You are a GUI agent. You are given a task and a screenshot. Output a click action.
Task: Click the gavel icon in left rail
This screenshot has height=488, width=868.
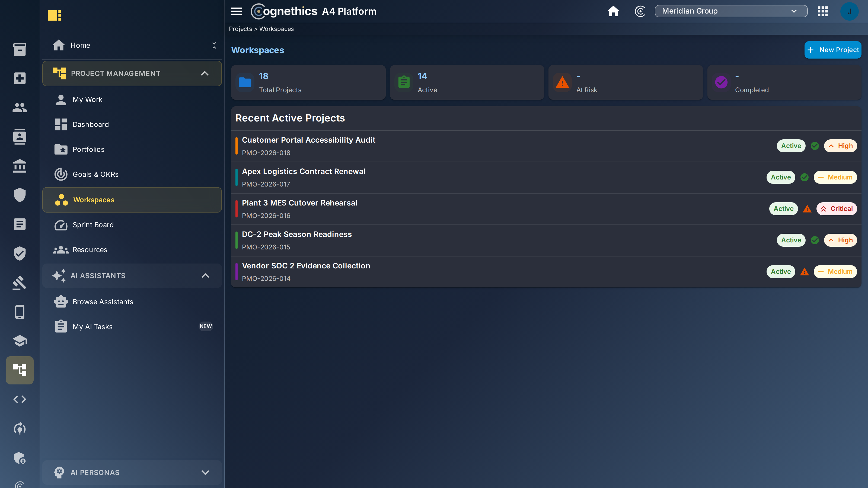click(20, 282)
